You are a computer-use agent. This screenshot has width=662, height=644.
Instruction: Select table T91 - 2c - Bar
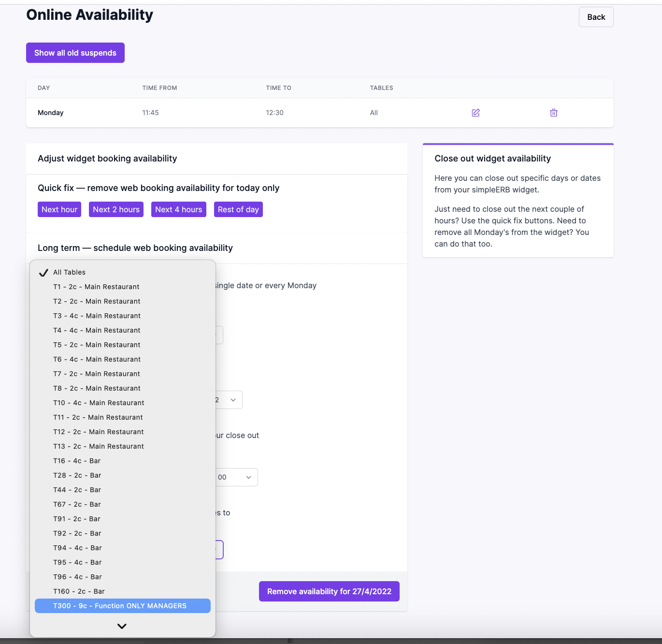tap(123, 519)
